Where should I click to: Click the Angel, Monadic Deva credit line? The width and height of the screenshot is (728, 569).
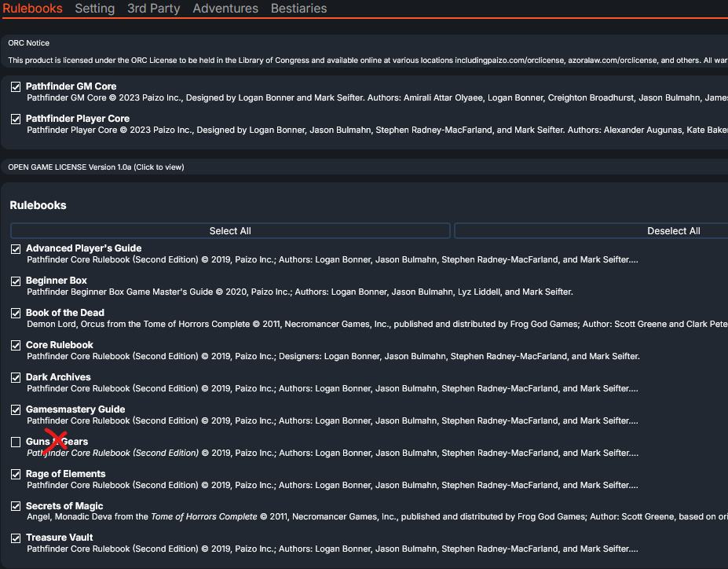[377, 516]
